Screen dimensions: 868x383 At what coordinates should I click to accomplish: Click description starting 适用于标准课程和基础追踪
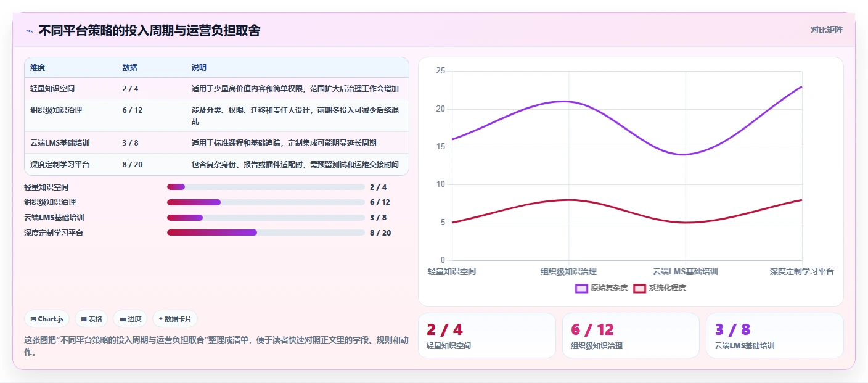pos(284,142)
